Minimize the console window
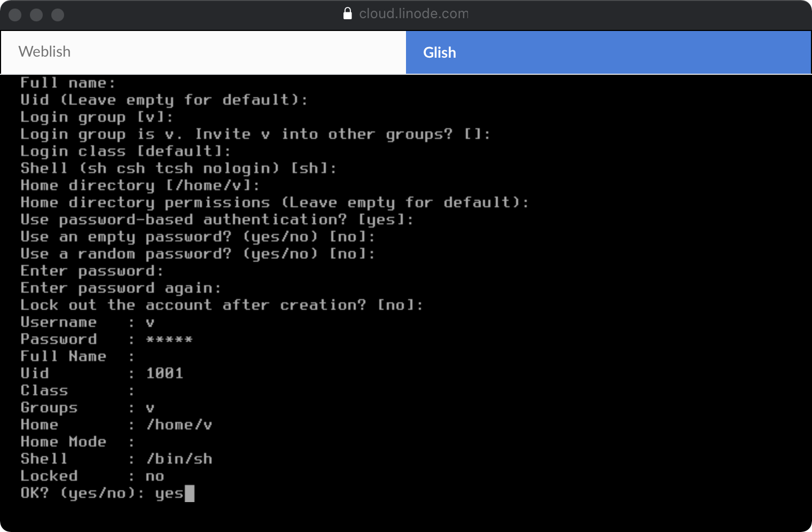Viewport: 812px width, 532px height. tap(36, 15)
